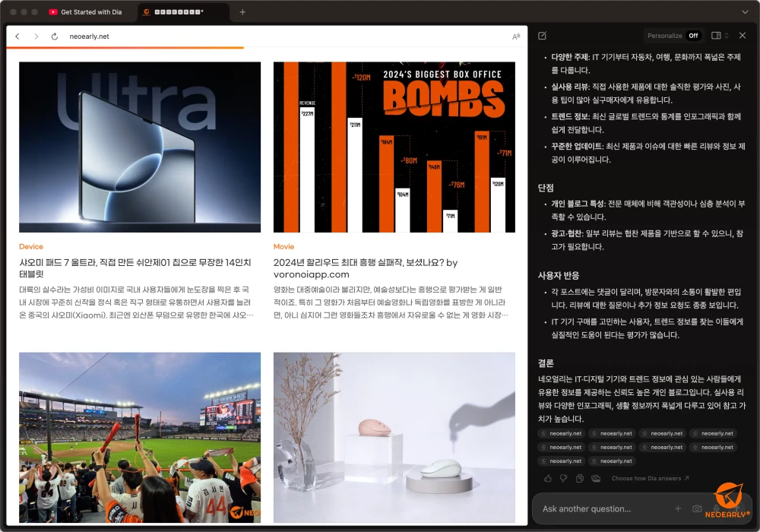The height and width of the screenshot is (532, 760).
Task: Go forward to the next page
Action: (36, 36)
